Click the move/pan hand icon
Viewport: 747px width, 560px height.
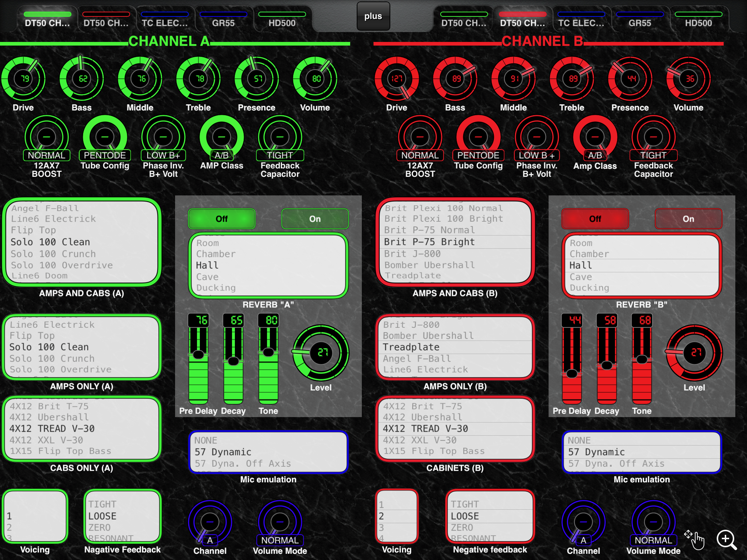[x=695, y=539]
